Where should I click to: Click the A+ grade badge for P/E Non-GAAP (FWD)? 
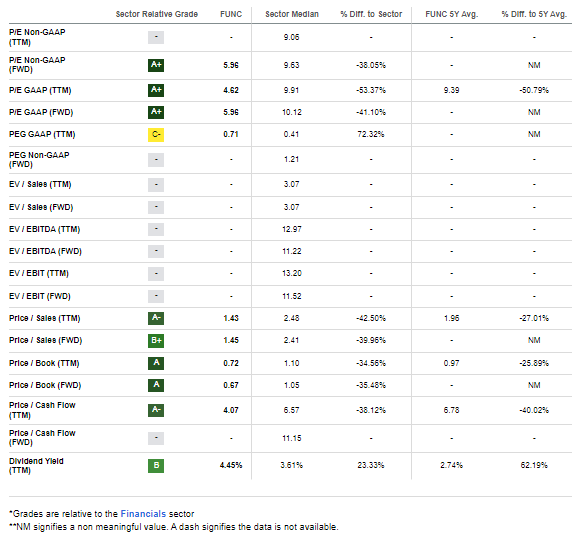pos(156,65)
